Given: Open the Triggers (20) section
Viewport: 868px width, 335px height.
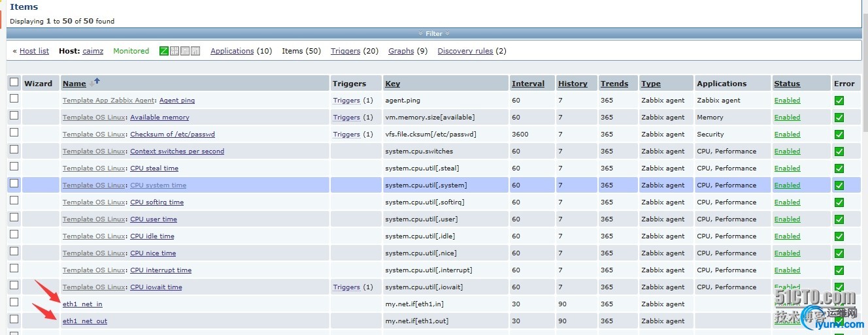Looking at the screenshot, I should tap(345, 51).
